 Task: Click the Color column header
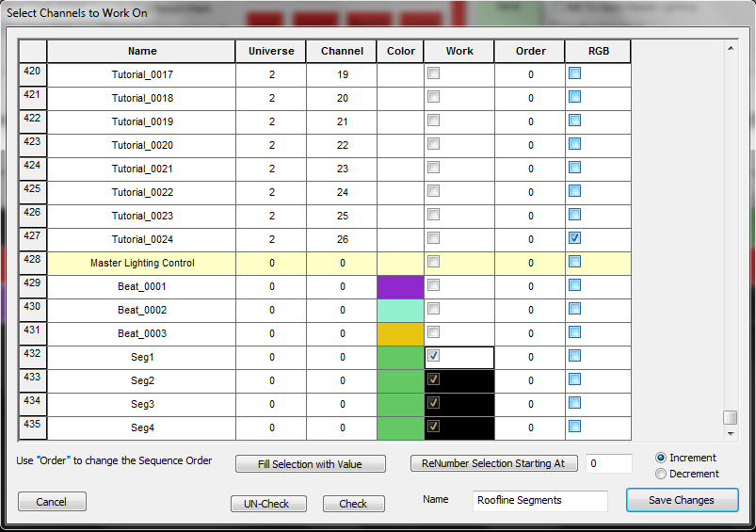(x=401, y=51)
